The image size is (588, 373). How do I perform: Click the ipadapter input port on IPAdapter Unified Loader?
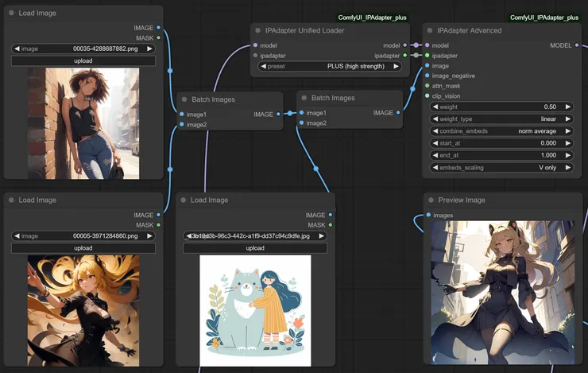[255, 55]
